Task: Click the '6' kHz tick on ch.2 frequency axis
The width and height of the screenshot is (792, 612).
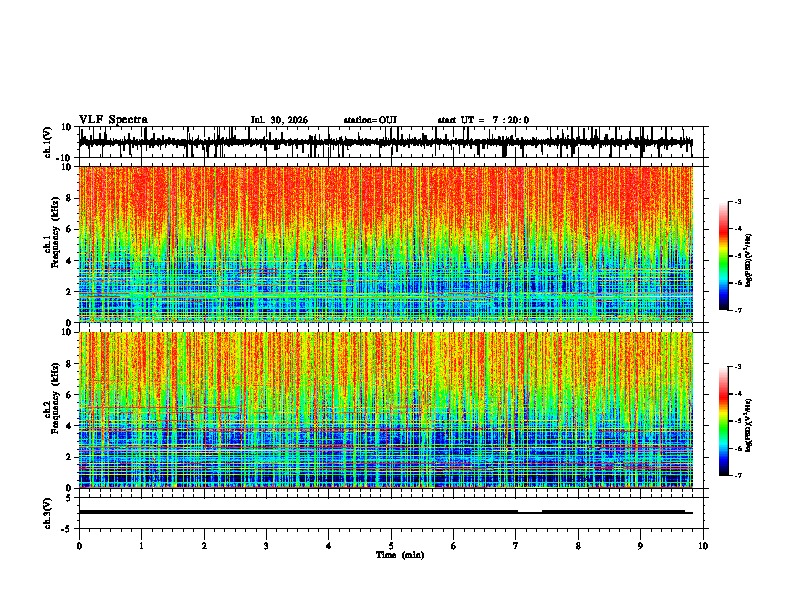Action: (x=70, y=394)
